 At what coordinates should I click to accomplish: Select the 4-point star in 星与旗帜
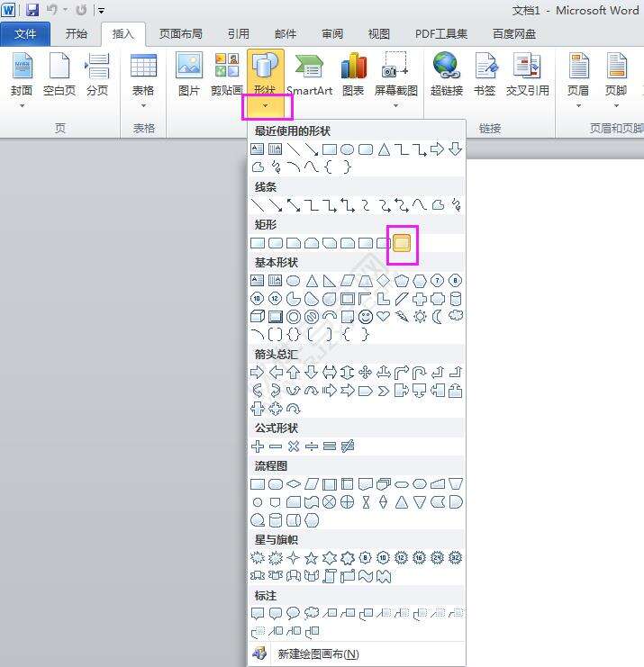click(x=294, y=558)
